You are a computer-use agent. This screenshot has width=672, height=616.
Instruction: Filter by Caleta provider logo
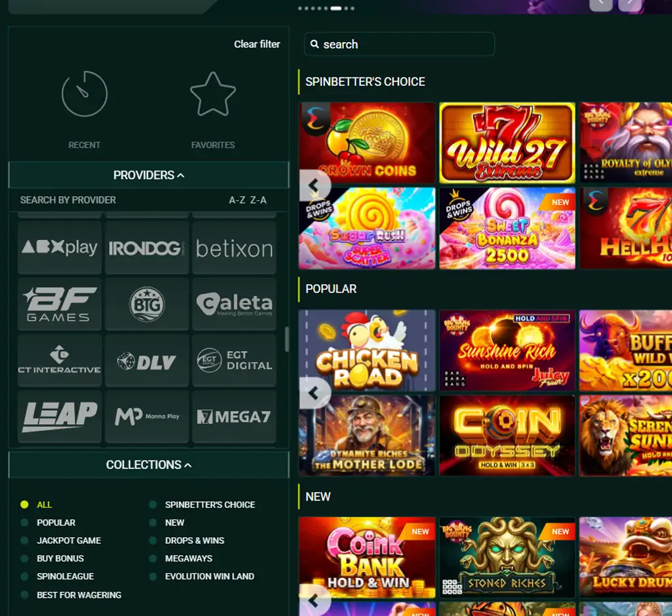(x=234, y=304)
